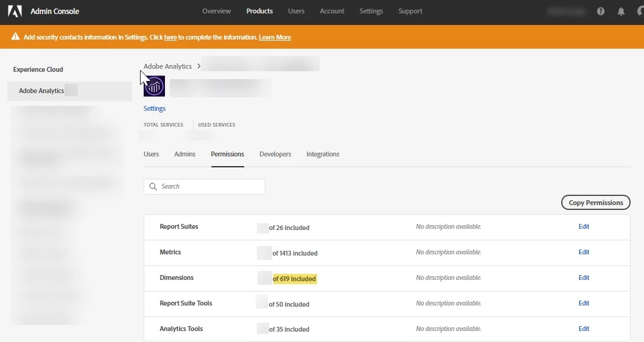Open the Settings top navigation item
Image resolution: width=644 pixels, height=342 pixels.
371,11
